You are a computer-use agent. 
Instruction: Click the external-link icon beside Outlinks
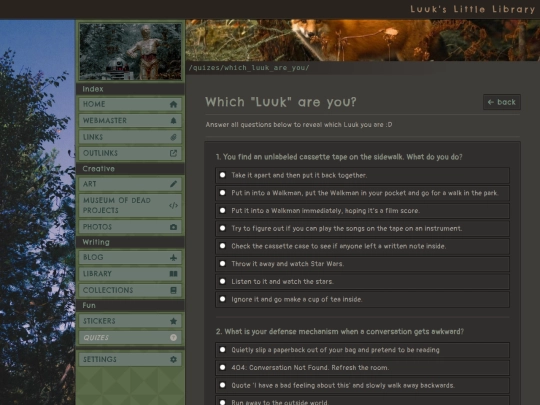pos(173,153)
